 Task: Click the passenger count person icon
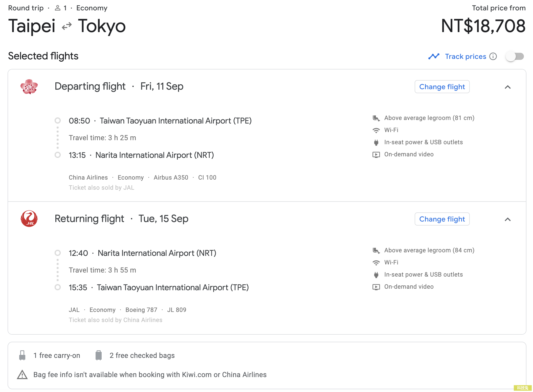click(x=58, y=8)
